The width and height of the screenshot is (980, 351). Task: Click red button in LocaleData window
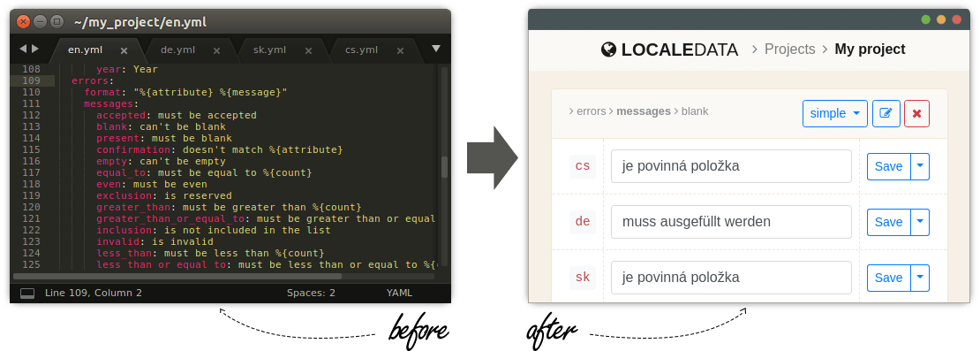click(x=956, y=20)
